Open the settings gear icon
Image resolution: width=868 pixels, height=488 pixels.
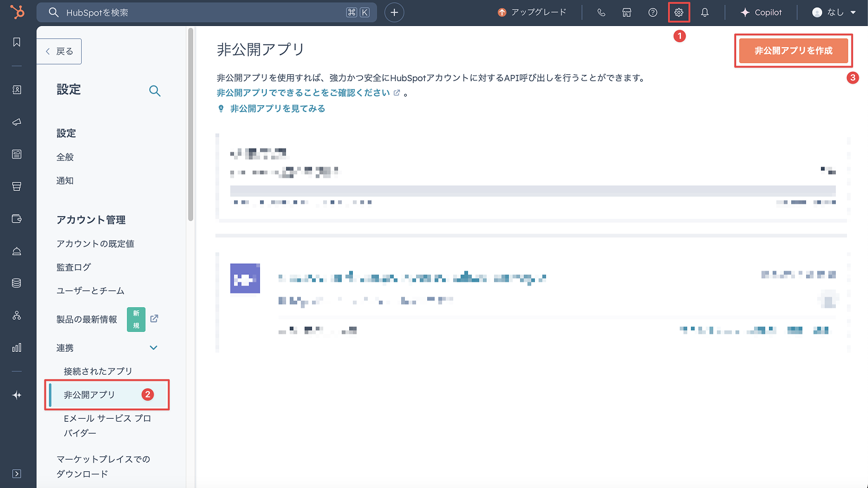679,12
